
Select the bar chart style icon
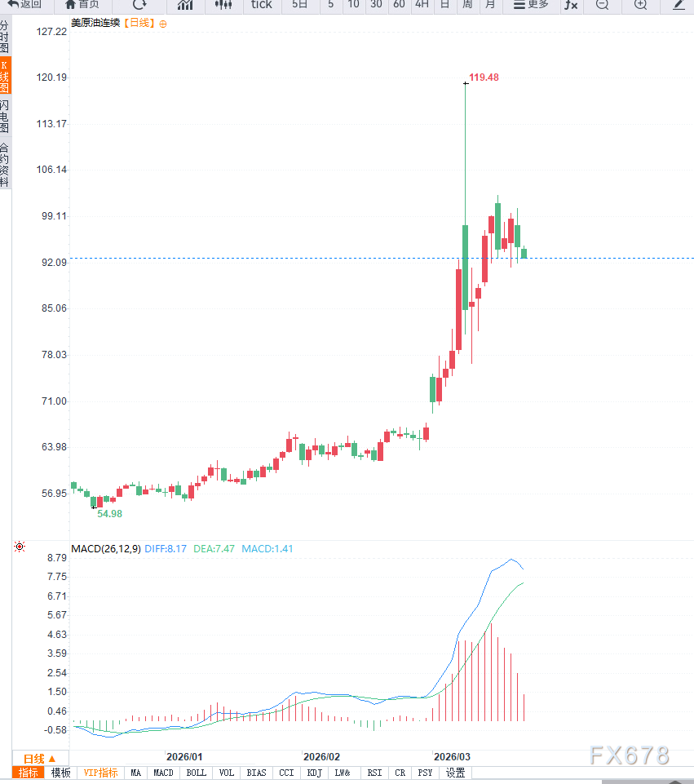point(185,4)
